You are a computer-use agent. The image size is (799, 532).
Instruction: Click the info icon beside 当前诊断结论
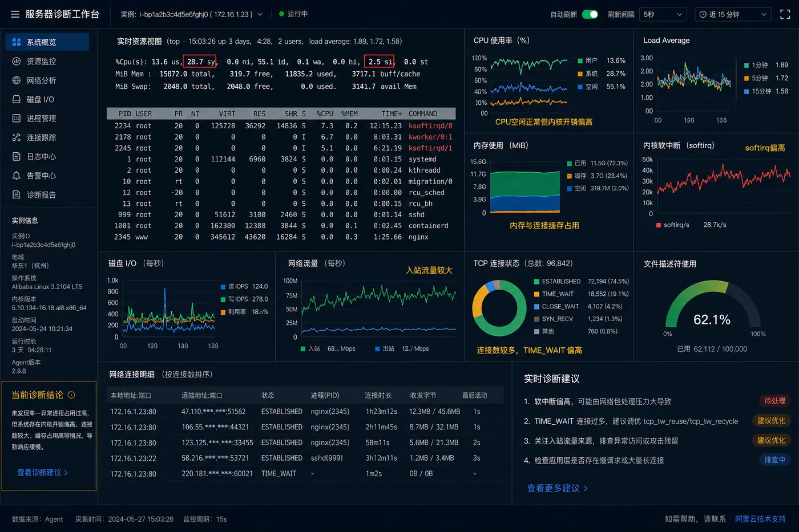click(71, 395)
